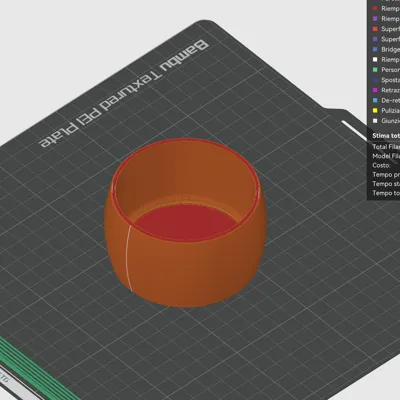400x400 pixels.
Task: Click the 'Tempo st' time row
Action: (x=386, y=184)
